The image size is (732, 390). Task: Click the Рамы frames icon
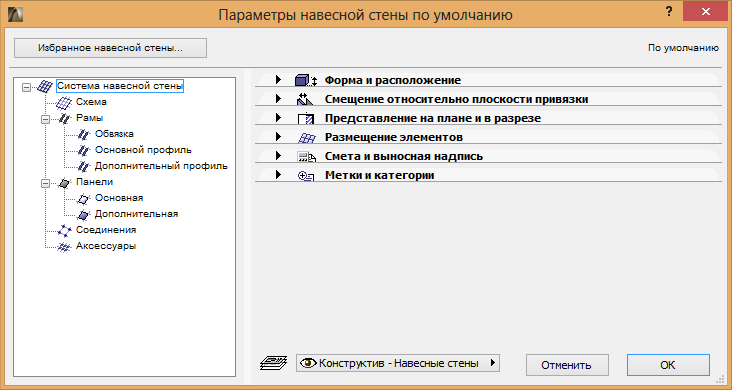point(64,118)
